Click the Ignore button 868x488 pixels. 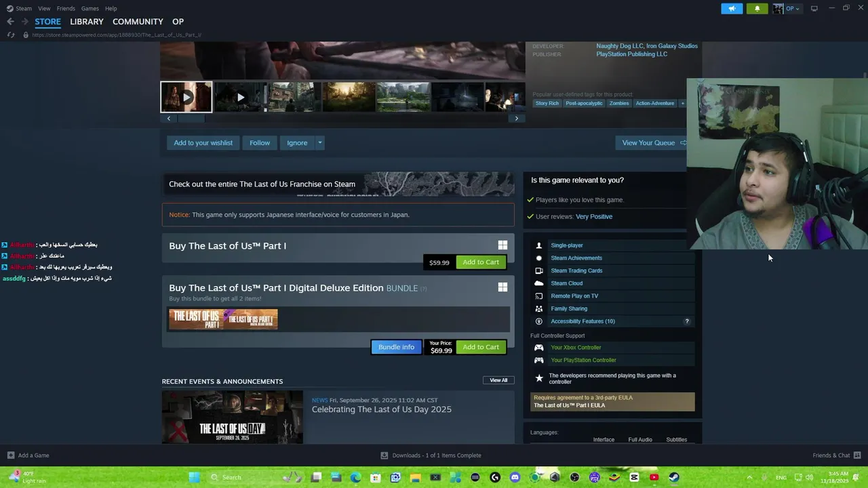(297, 143)
